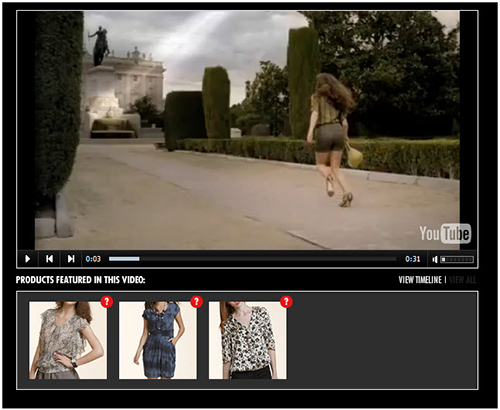500x410 pixels.
Task: Click the greyed View All link
Action: point(462,280)
